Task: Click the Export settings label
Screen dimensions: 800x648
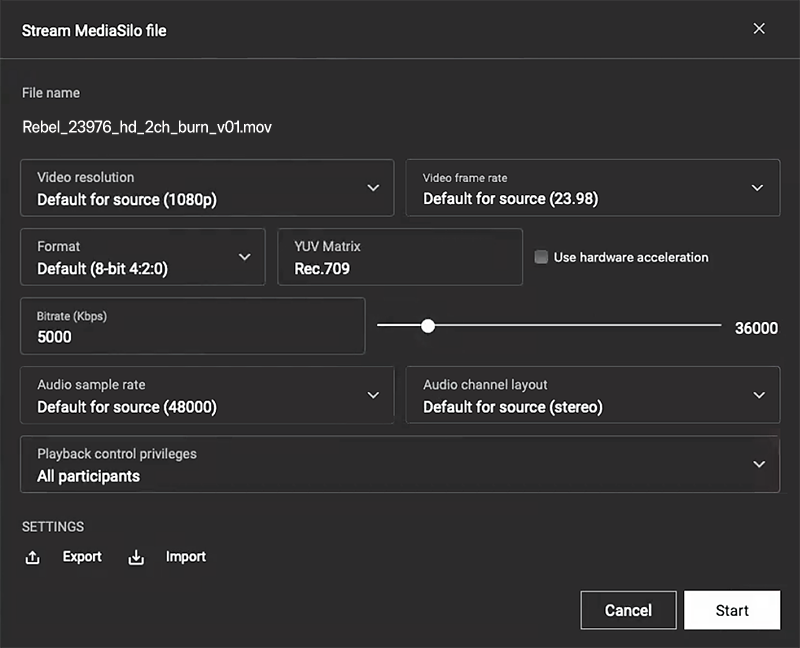Action: click(x=82, y=557)
